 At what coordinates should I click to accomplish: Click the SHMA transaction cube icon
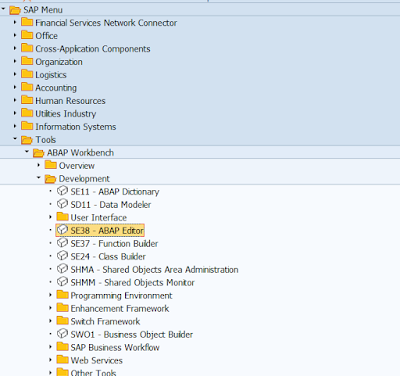[x=62, y=269]
